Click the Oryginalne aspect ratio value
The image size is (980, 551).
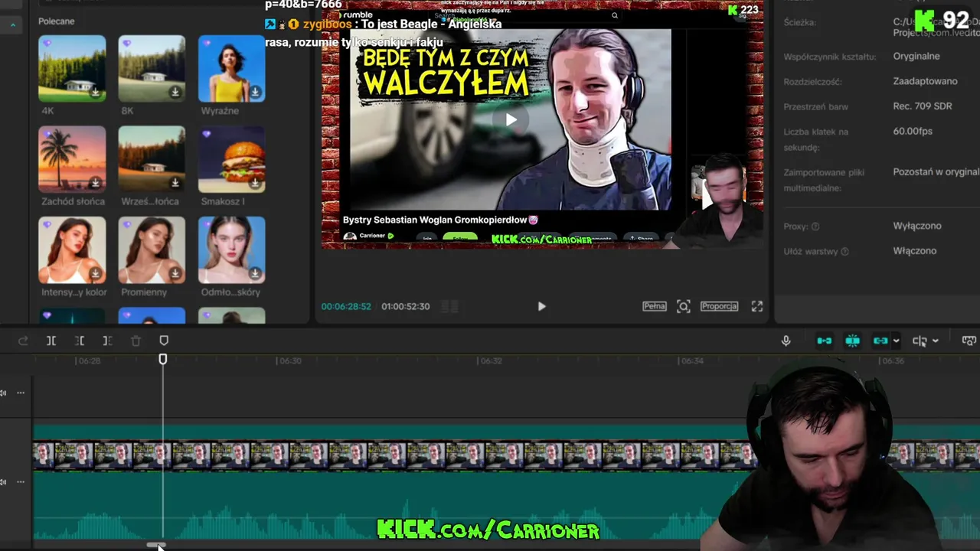click(916, 57)
